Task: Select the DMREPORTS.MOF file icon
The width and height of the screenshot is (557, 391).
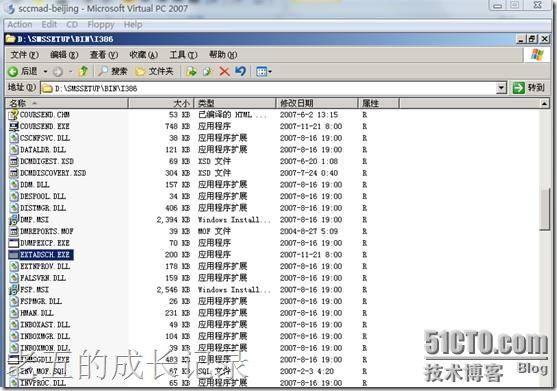Action: click(13, 232)
